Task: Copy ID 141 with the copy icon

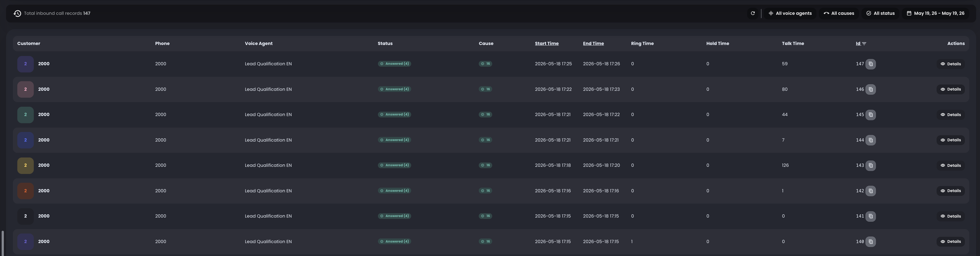Action: pyautogui.click(x=870, y=216)
